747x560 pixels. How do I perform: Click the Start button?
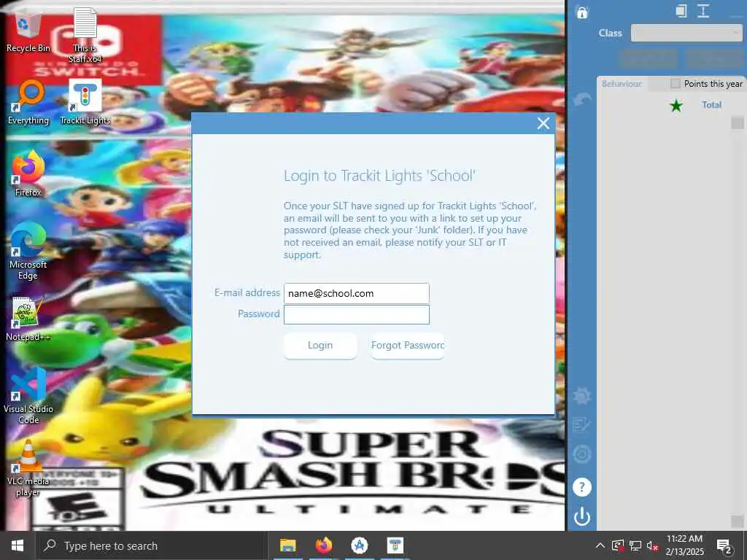(18, 545)
